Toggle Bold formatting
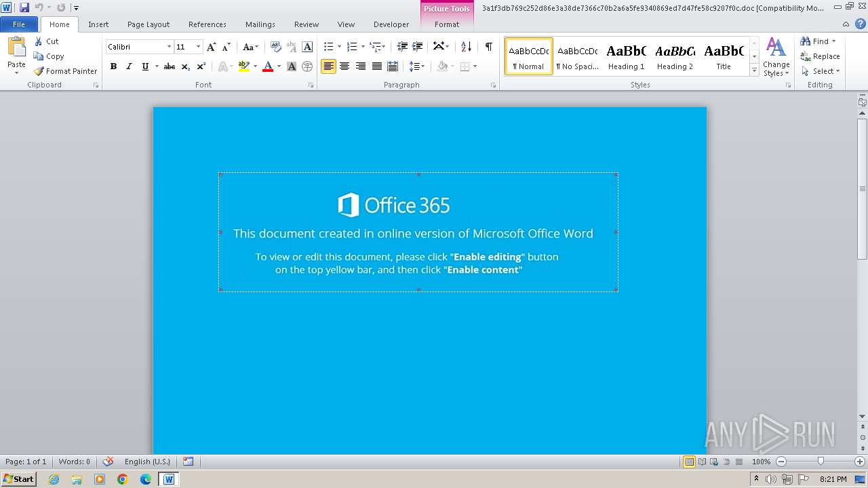This screenshot has height=488, width=868. point(113,66)
